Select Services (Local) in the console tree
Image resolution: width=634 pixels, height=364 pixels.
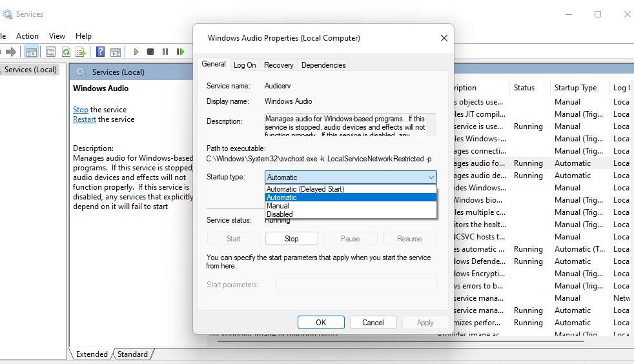(30, 70)
